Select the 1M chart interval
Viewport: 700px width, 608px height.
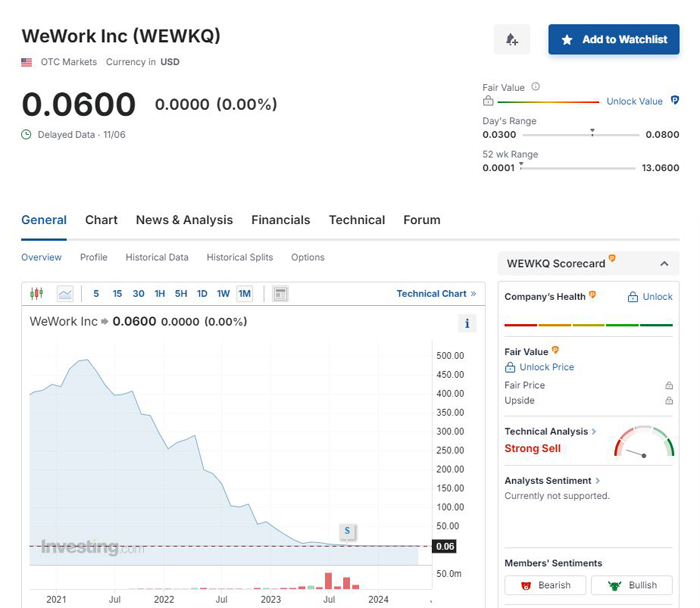tap(245, 294)
